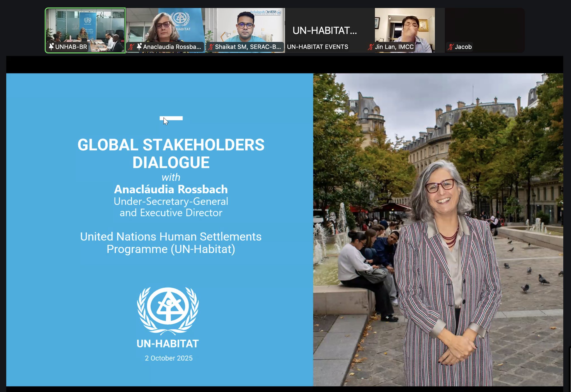571x392 pixels.
Task: Click the UNHAB-BR name label
Action: pos(71,47)
